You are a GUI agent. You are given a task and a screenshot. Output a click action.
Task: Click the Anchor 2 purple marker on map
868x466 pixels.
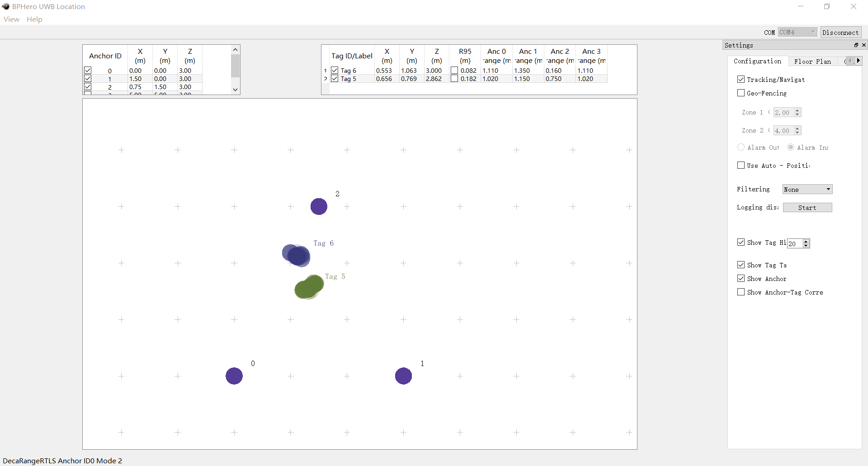click(x=319, y=207)
